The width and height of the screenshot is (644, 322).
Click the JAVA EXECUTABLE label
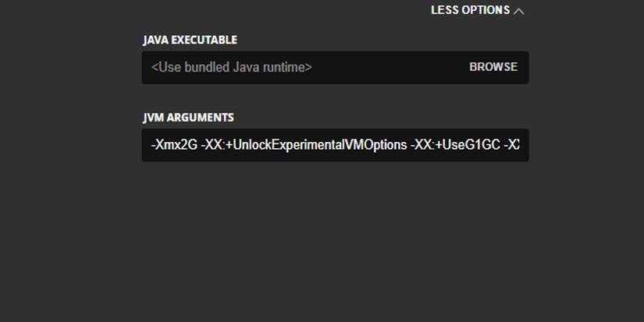coord(190,40)
